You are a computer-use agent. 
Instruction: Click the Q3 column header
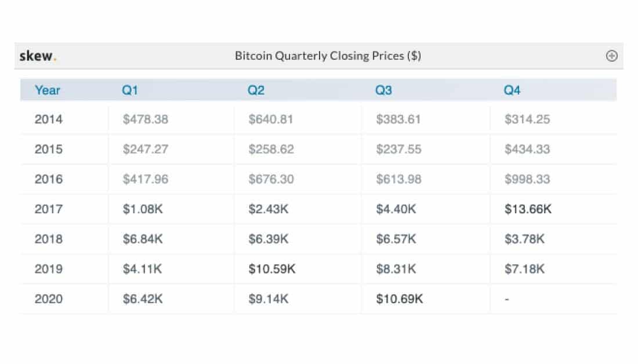click(384, 90)
